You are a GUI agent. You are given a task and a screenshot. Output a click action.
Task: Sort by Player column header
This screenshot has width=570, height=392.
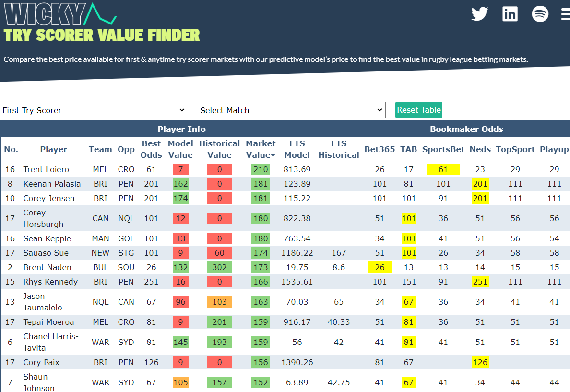click(53, 149)
